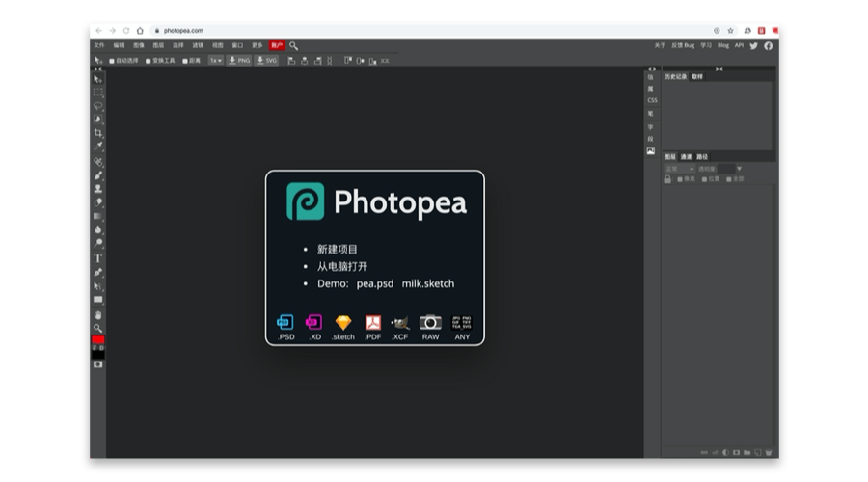Select the Eyedropper tool

point(98,147)
